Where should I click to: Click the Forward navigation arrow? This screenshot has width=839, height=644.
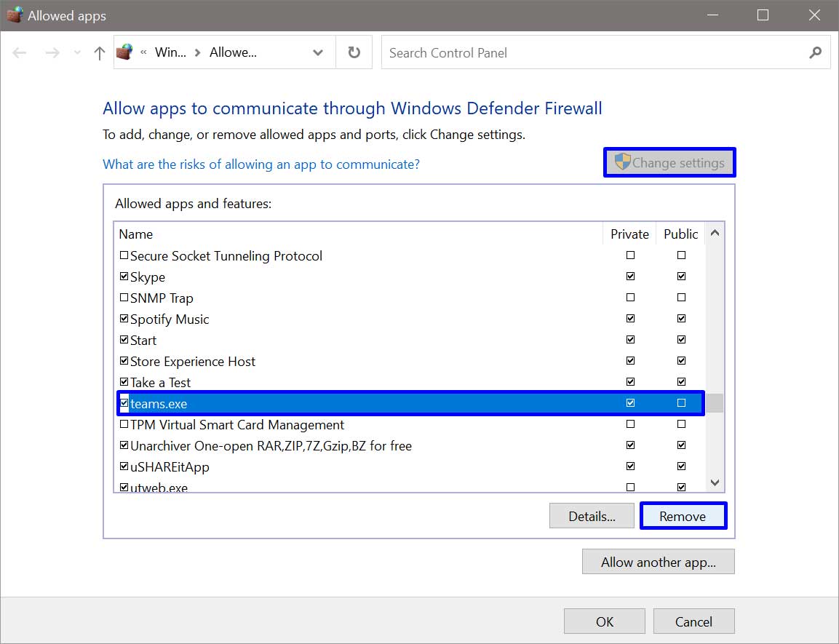(52, 52)
